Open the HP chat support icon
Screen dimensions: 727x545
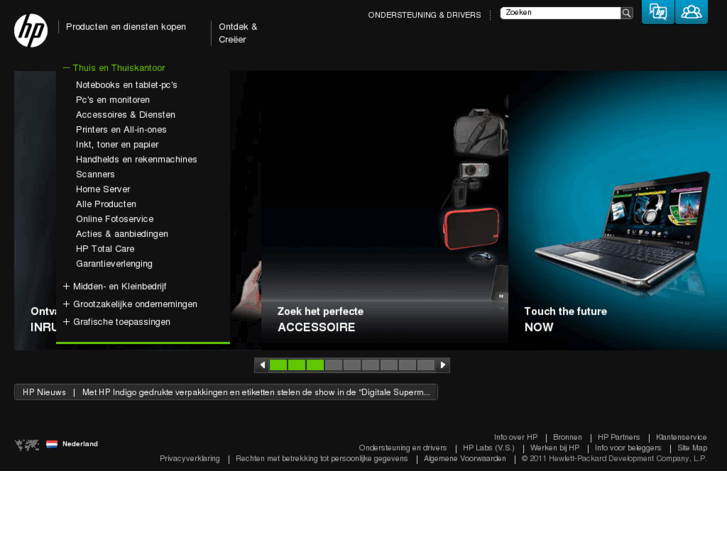[657, 11]
